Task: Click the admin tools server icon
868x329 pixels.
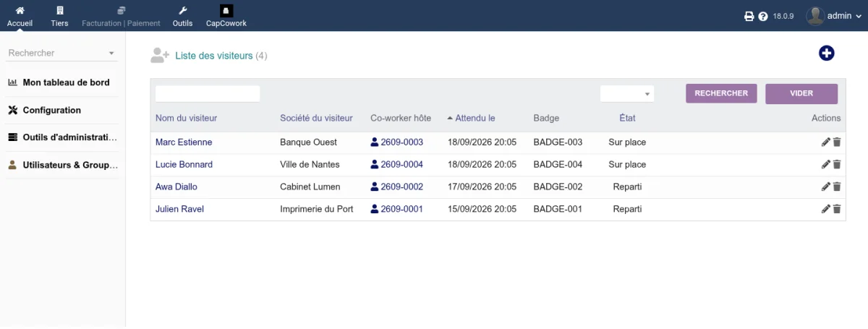Action: tap(12, 137)
